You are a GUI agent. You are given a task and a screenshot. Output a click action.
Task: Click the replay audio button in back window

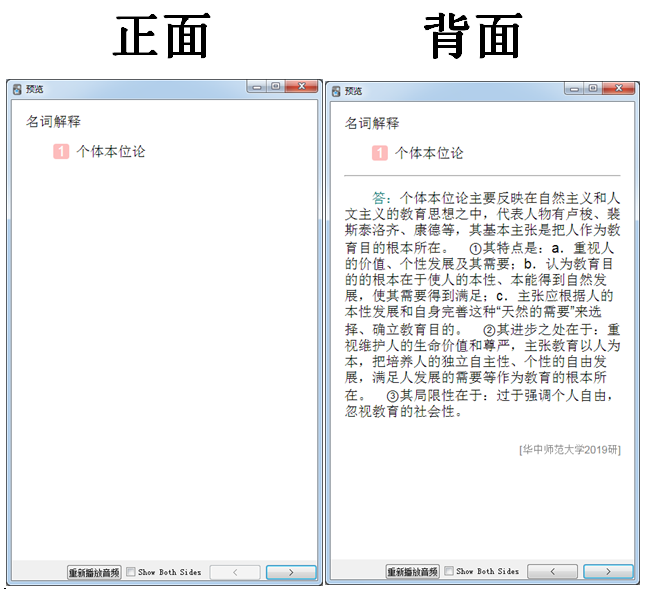[x=412, y=571]
